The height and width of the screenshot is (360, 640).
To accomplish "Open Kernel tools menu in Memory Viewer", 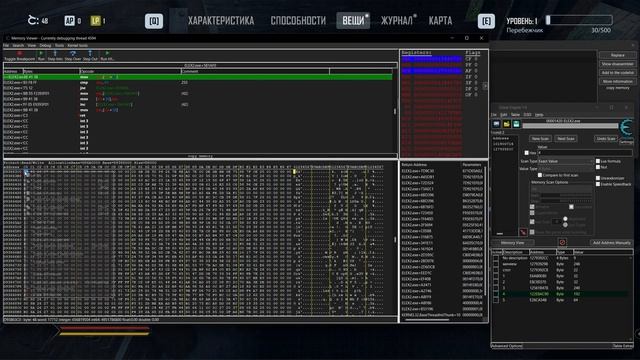I will click(x=78, y=45).
